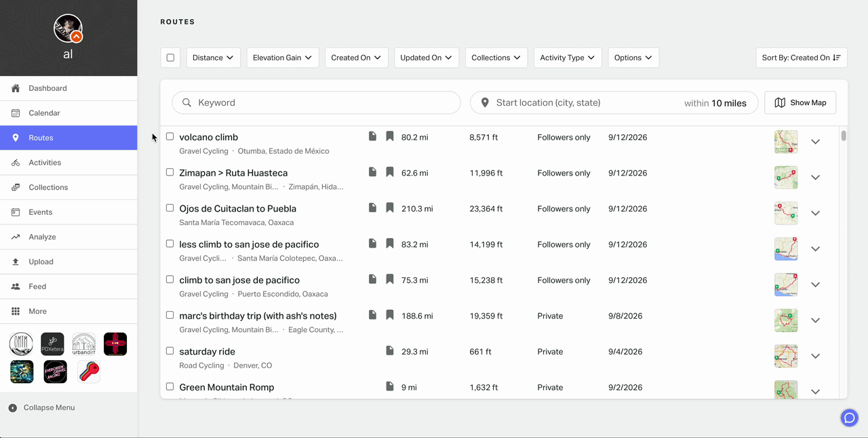The height and width of the screenshot is (438, 868).
Task: Click the bookmark icon for Zimapan > Ruta Huasteca
Action: coord(390,172)
